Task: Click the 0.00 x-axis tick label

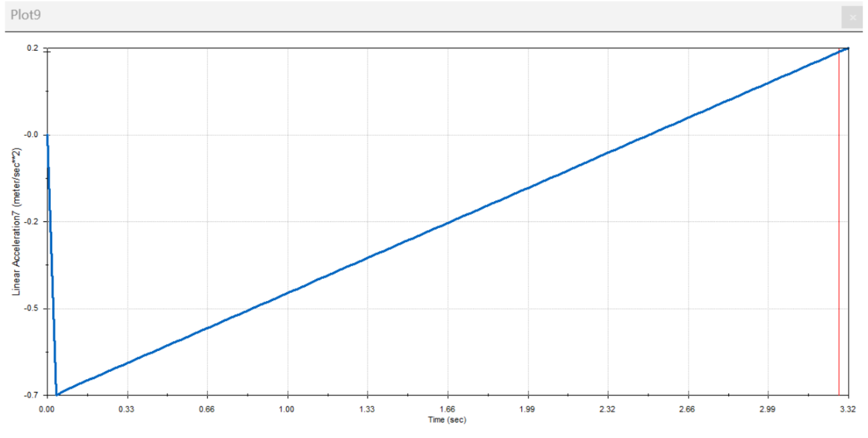Action: (47, 409)
